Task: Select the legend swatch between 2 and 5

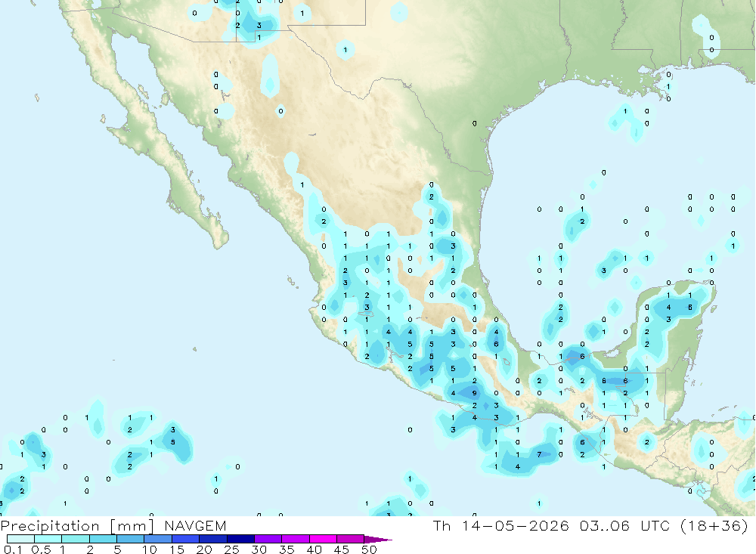Action: point(103,539)
